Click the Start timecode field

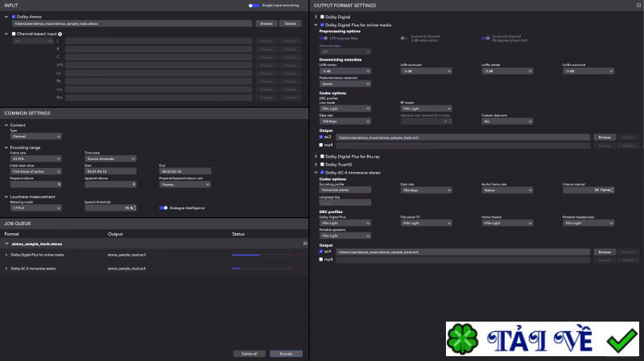click(110, 171)
